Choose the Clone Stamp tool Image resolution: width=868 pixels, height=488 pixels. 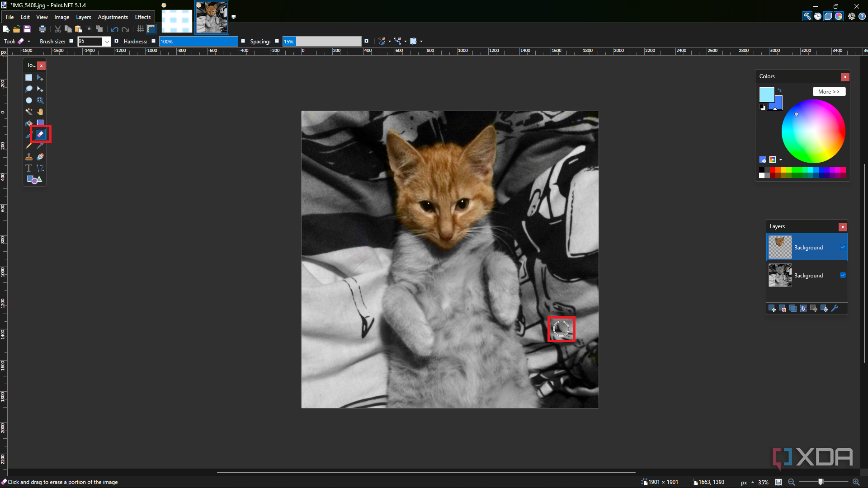(x=28, y=157)
